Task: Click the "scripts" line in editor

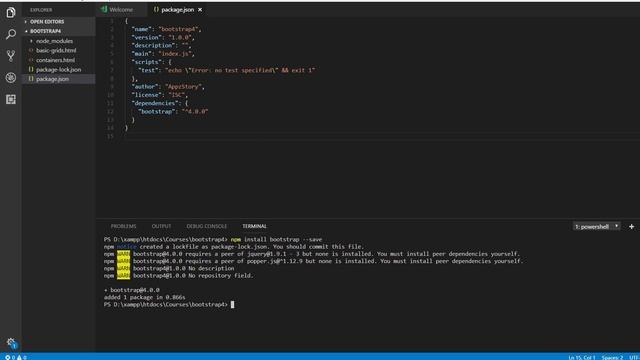Action: (x=151, y=62)
